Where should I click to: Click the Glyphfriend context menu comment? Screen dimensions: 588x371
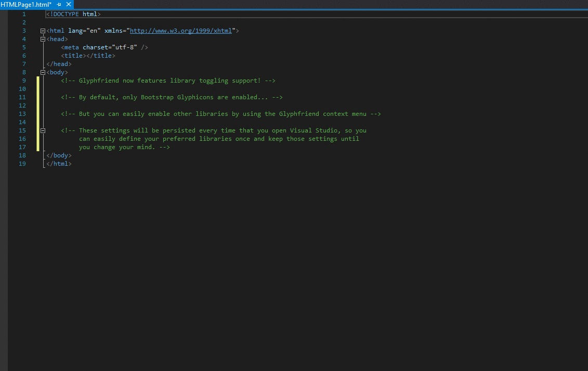pos(221,114)
